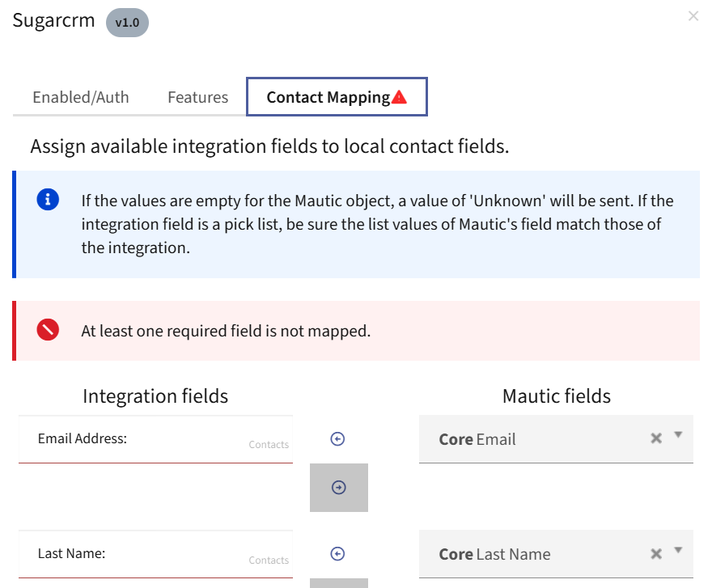Click the 'Assign available integration fields' text
712x588 pixels.
269,146
